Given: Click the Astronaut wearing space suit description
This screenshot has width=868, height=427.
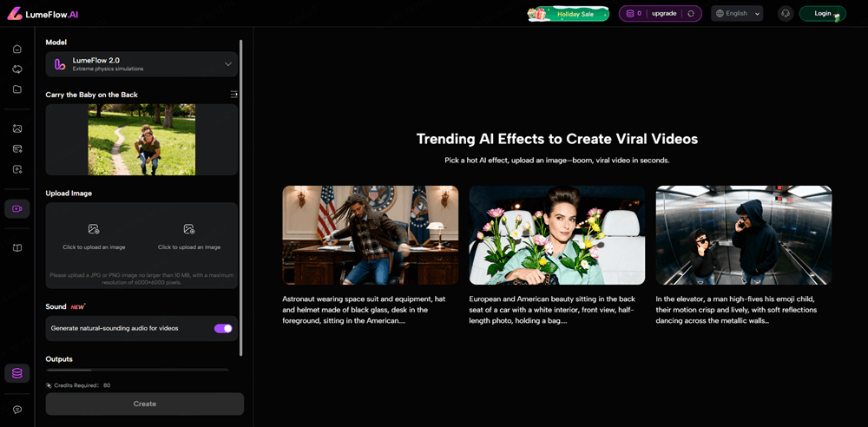Looking at the screenshot, I should coord(364,309).
